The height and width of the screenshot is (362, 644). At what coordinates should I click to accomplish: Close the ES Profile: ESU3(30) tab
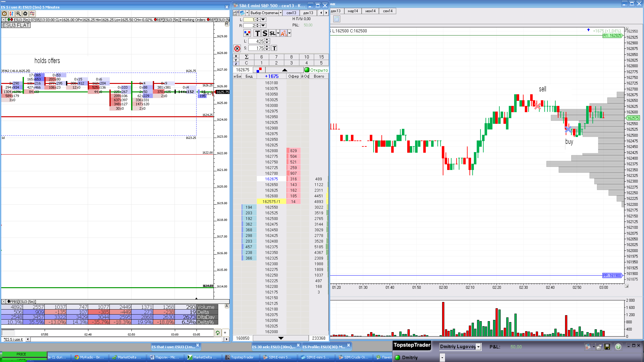(348, 345)
